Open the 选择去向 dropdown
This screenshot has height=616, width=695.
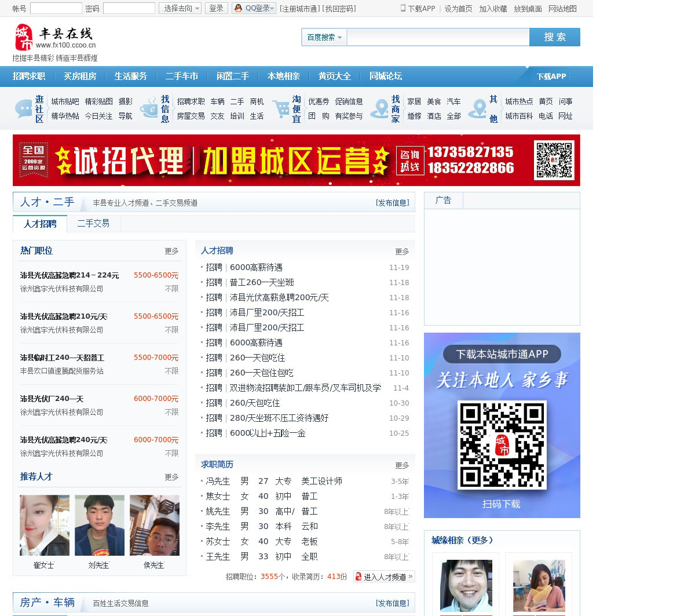[180, 8]
